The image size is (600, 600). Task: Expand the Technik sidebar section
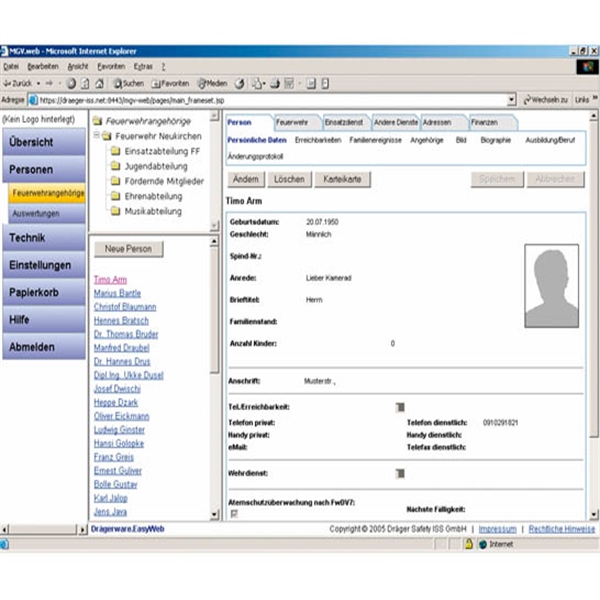coord(41,238)
